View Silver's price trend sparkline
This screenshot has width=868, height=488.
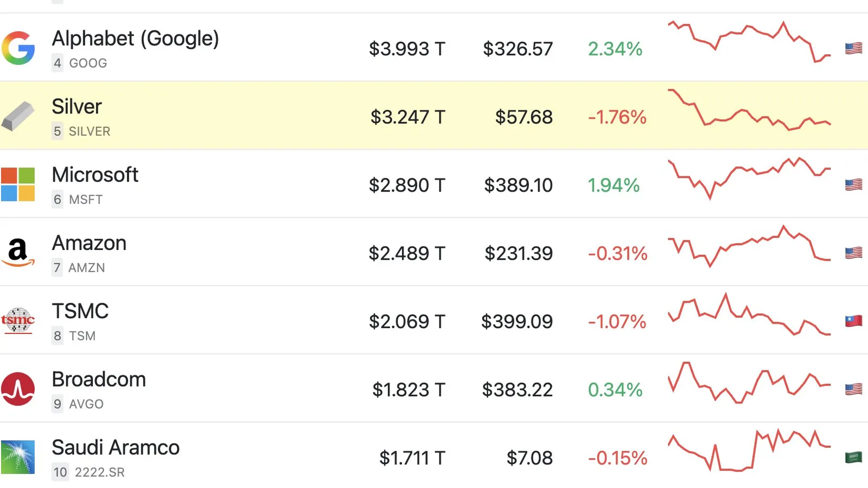tap(749, 110)
